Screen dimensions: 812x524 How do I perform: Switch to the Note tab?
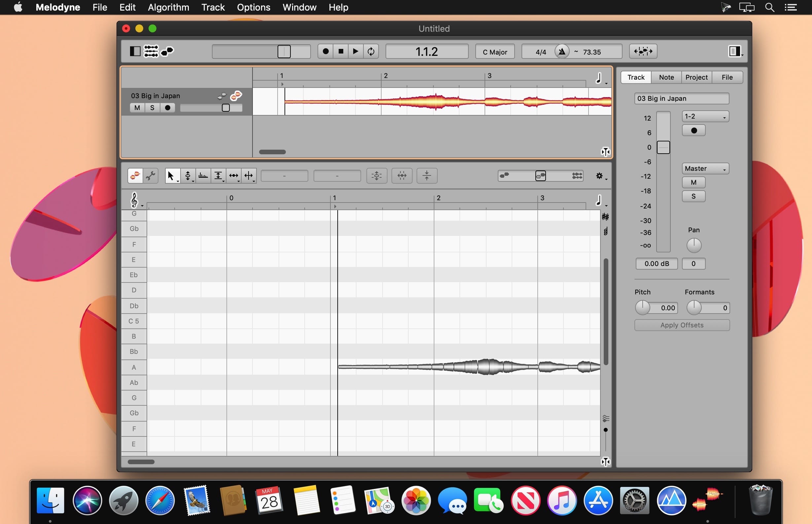point(666,77)
